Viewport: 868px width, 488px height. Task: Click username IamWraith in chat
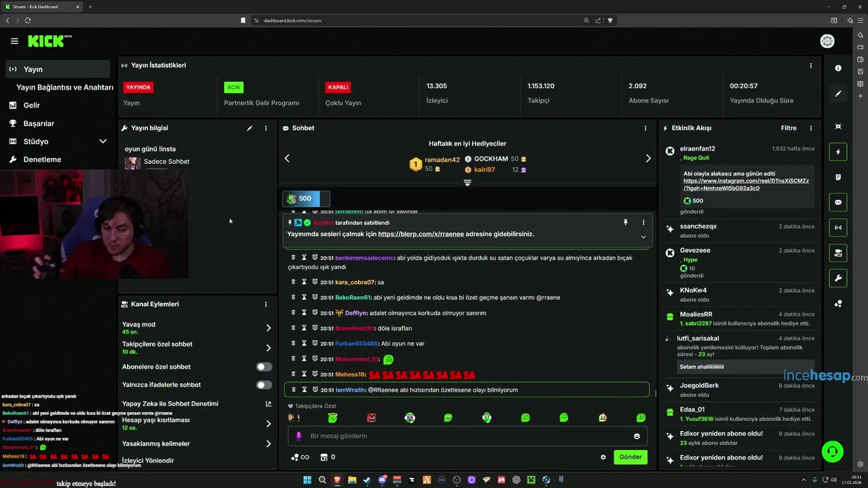click(x=350, y=390)
